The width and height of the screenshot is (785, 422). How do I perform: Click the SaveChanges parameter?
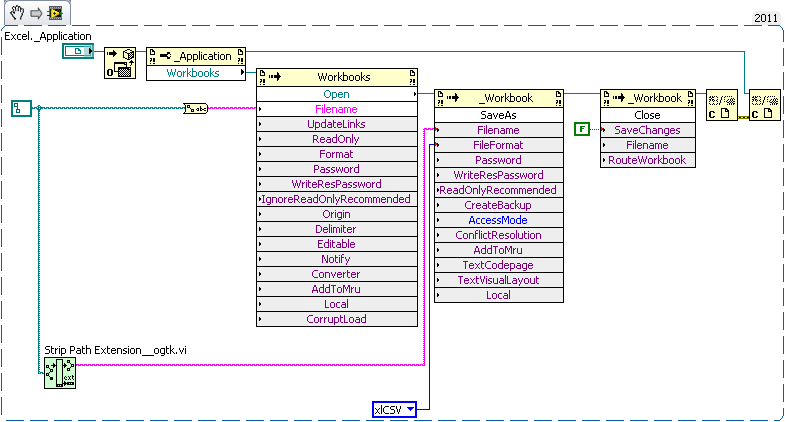pos(648,130)
